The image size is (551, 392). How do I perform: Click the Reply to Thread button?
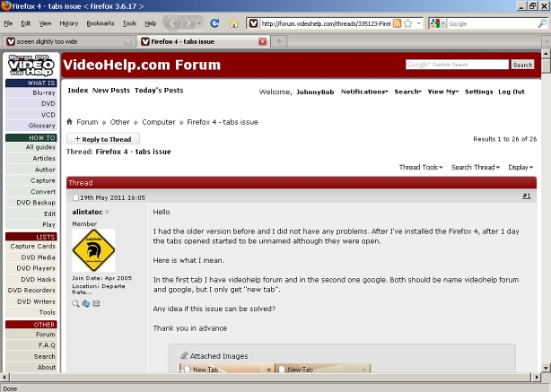[x=103, y=139]
